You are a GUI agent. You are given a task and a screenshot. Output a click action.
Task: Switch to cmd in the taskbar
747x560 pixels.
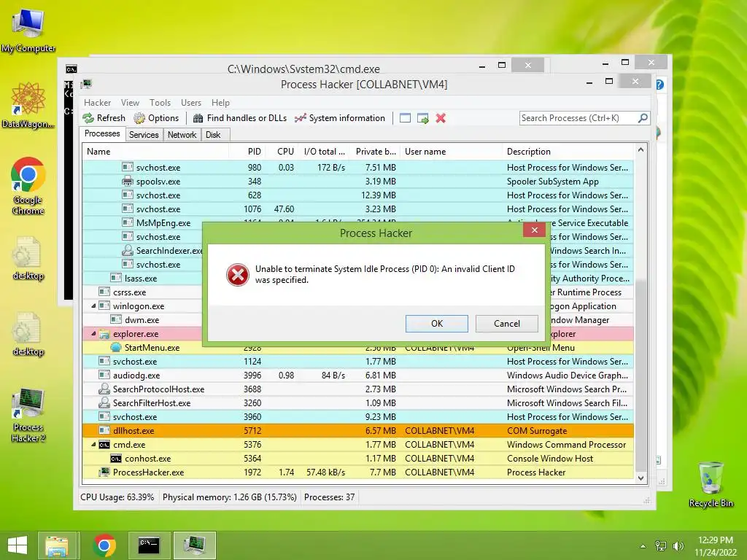(x=149, y=545)
